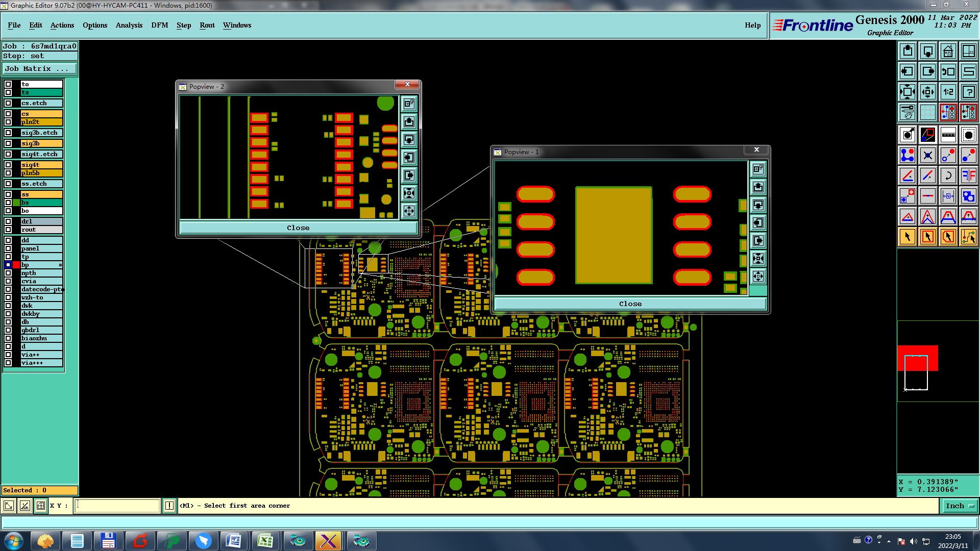Toggle the checkbox for layer drl
Screen dimensions: 980x551
(8, 221)
